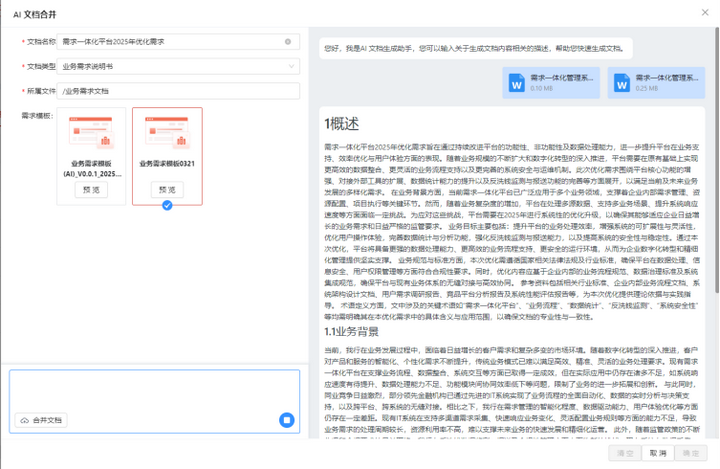The image size is (720, 469).
Task: Expand the 文档类型 dropdown arrow
Action: (291, 66)
